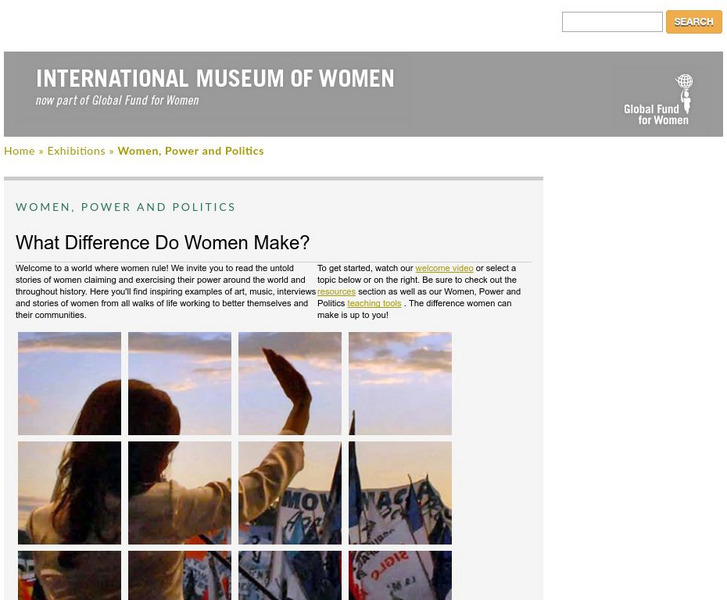Select the middle-row tile showing long hair at left

tap(70, 493)
